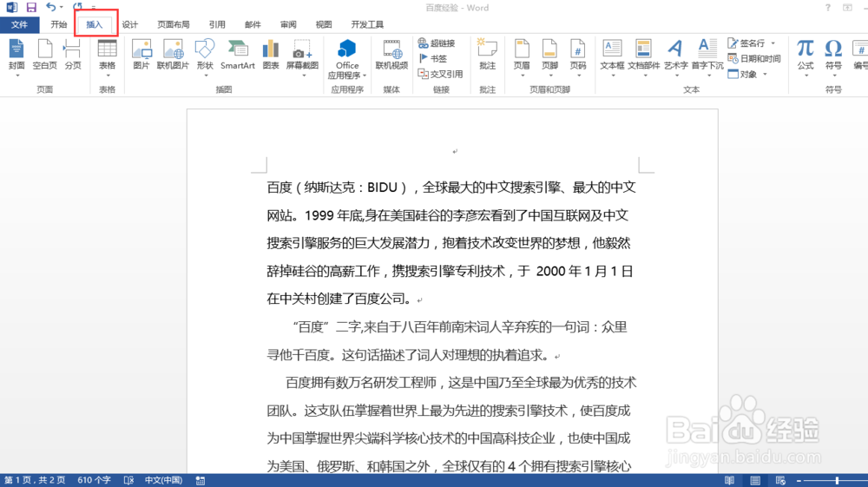Screen dimensions: 868x487
Task: Expand the Undo history dropdown arrow
Action: click(61, 7)
